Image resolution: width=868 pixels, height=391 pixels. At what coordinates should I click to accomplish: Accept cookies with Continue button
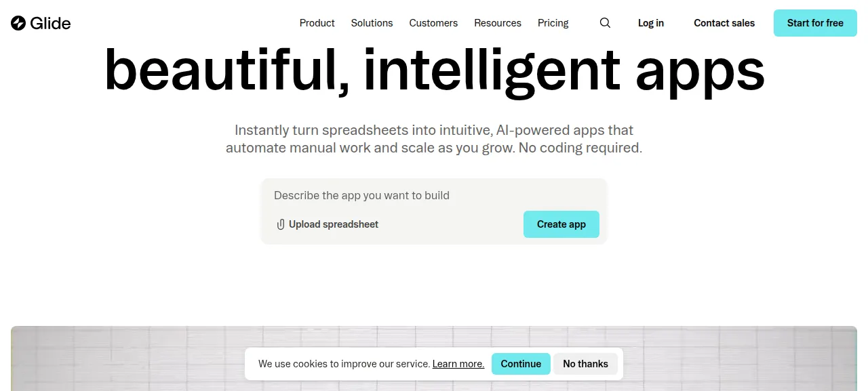[521, 364]
